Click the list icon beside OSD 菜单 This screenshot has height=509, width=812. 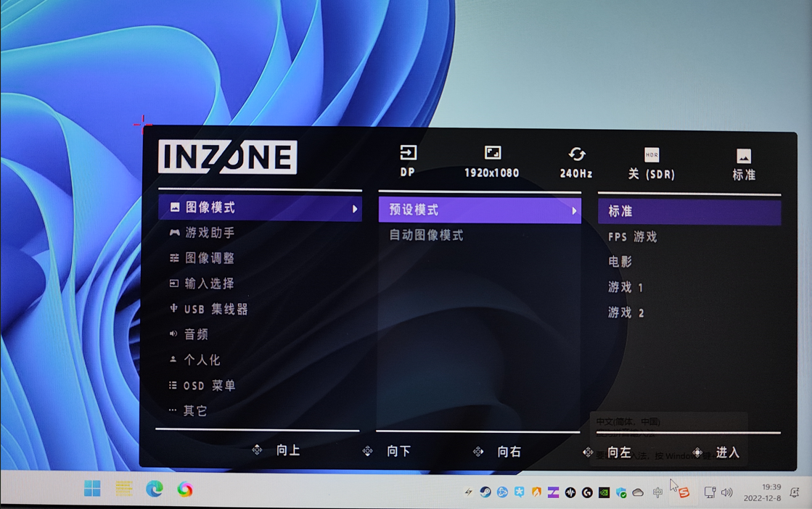pyautogui.click(x=173, y=385)
